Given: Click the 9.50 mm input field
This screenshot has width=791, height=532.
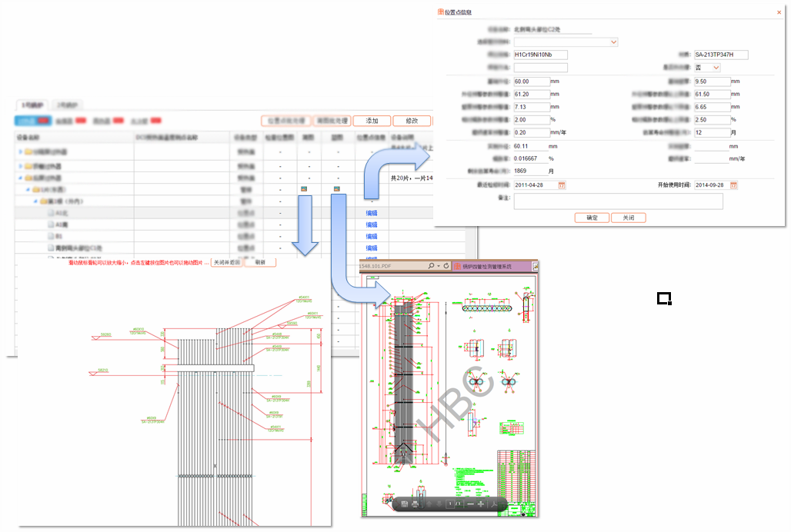Looking at the screenshot, I should [713, 81].
